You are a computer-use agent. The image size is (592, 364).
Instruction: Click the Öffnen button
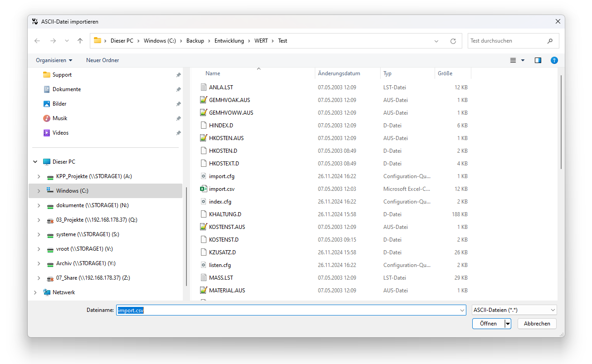point(488,324)
